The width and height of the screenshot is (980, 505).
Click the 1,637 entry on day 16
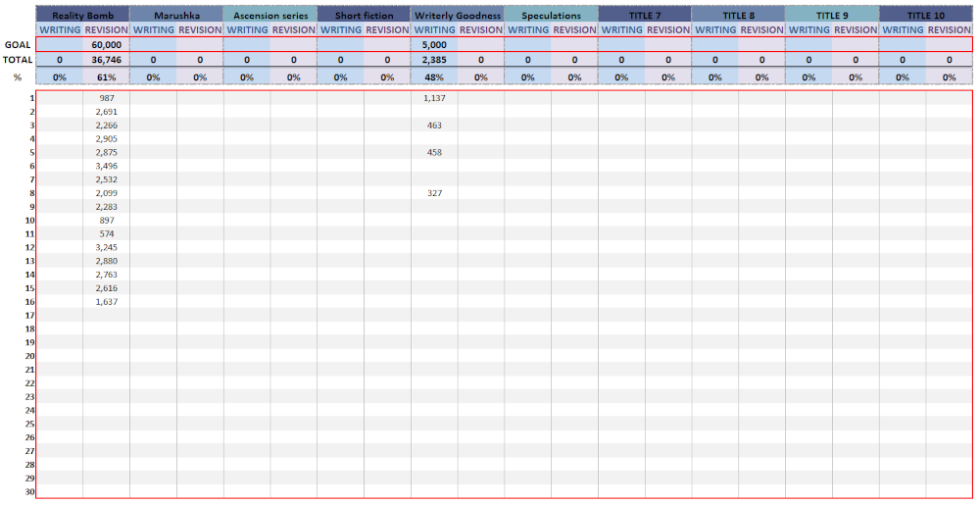106,302
